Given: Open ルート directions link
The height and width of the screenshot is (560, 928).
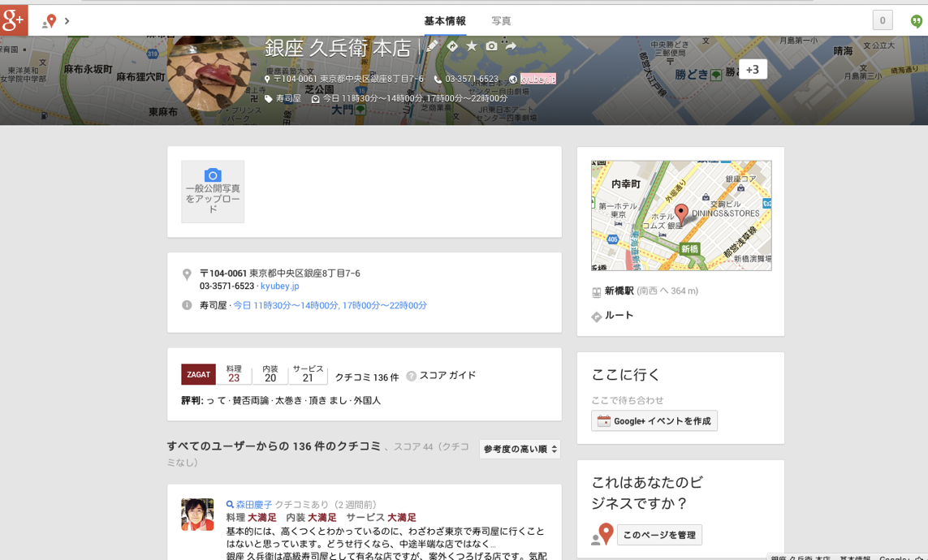Looking at the screenshot, I should [619, 315].
